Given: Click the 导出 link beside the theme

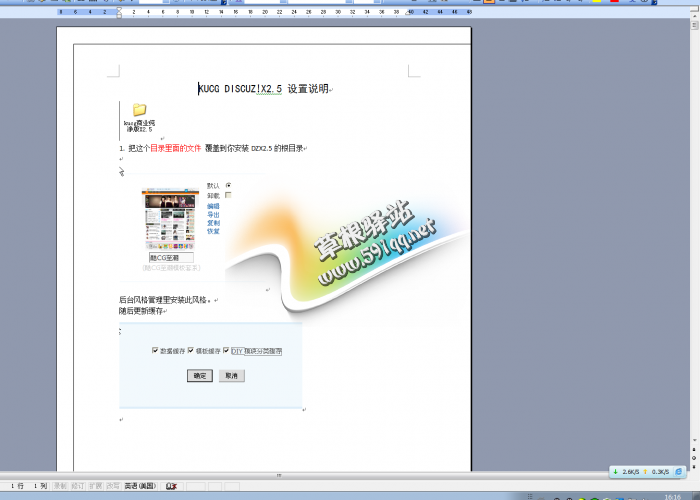Looking at the screenshot, I should coord(213,215).
